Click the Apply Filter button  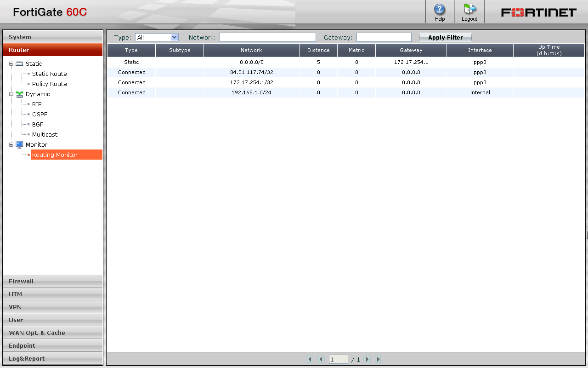pos(446,37)
